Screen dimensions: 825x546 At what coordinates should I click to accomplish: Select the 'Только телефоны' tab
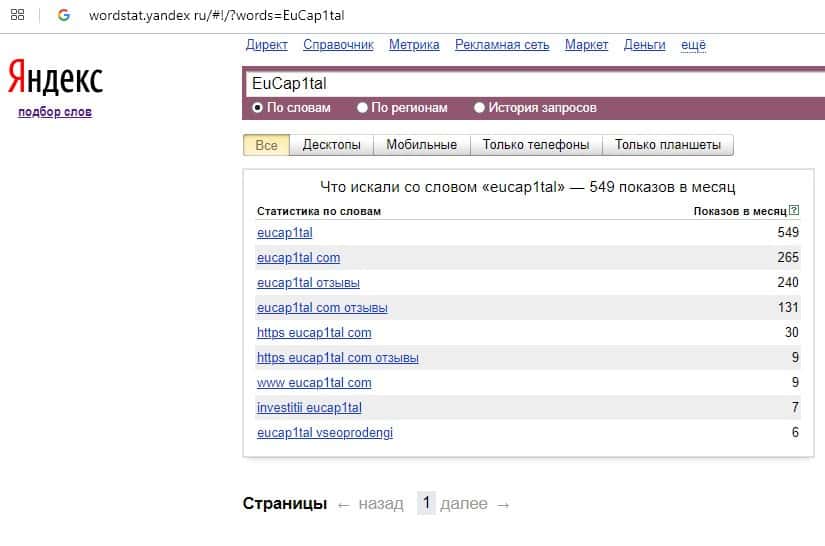[536, 145]
